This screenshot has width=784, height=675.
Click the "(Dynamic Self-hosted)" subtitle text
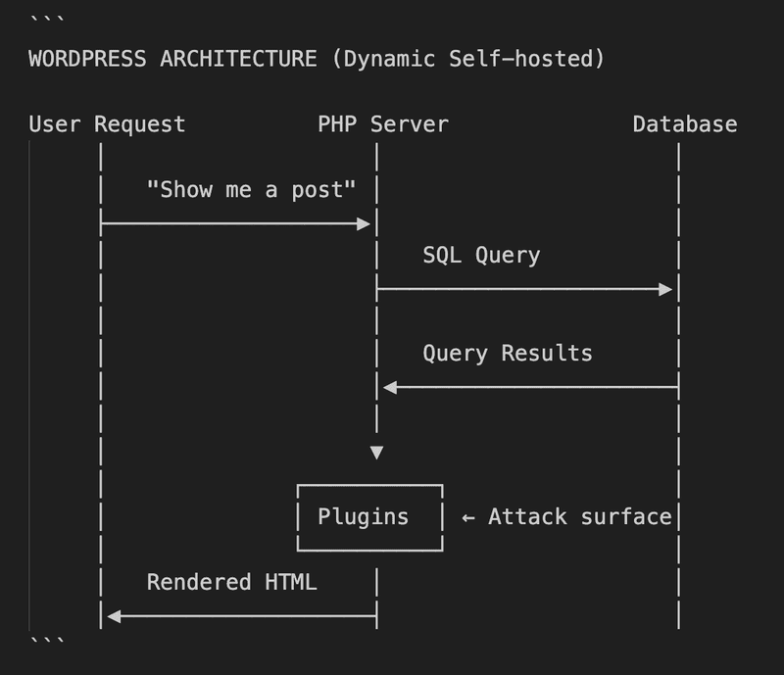click(x=467, y=59)
